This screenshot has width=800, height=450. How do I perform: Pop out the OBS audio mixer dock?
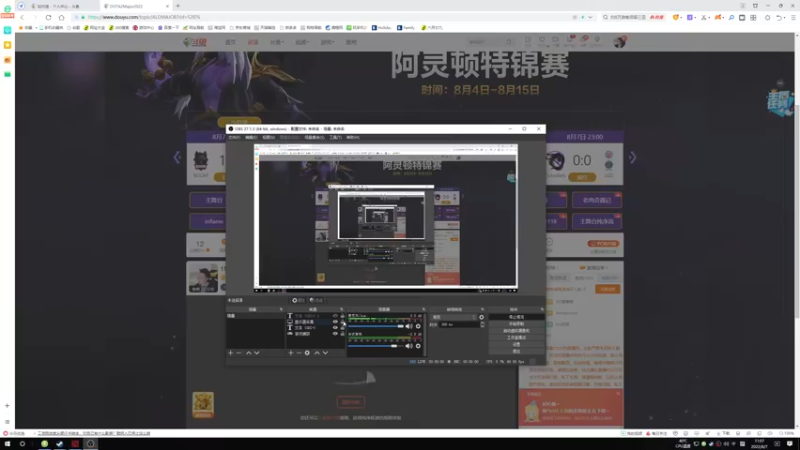(423, 309)
